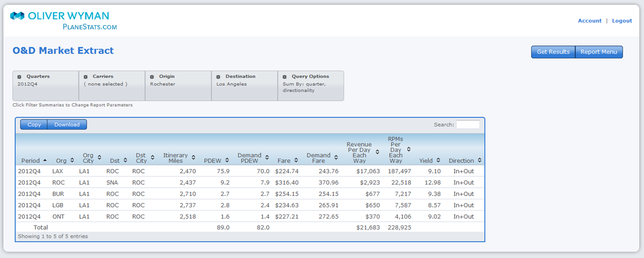The height and width of the screenshot is (258, 644).
Task: Click the Period column header label
Action: click(x=30, y=161)
